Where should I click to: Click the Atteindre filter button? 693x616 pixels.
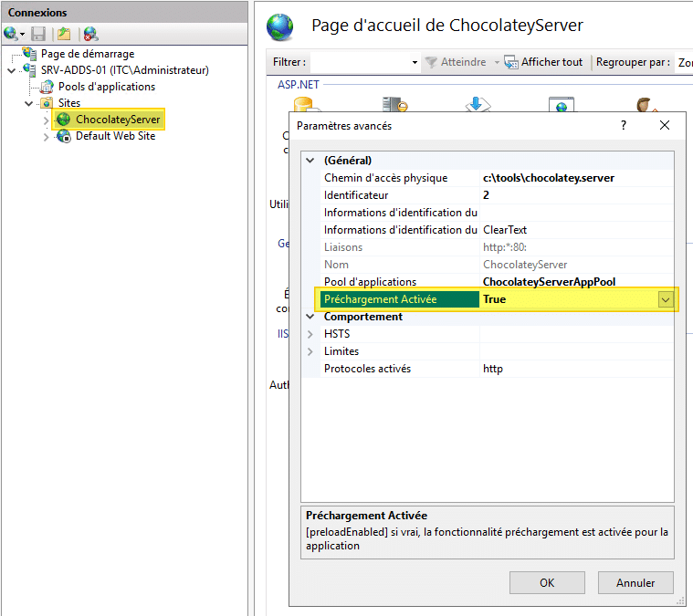[x=456, y=62]
